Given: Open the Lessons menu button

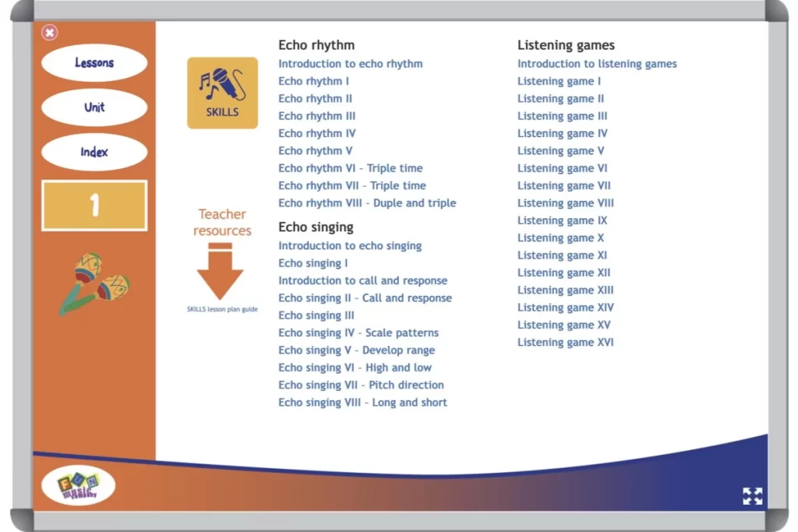Looking at the screenshot, I should point(94,63).
